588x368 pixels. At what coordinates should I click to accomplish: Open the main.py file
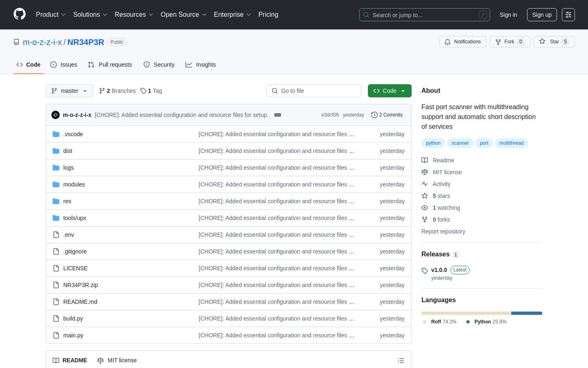(73, 335)
